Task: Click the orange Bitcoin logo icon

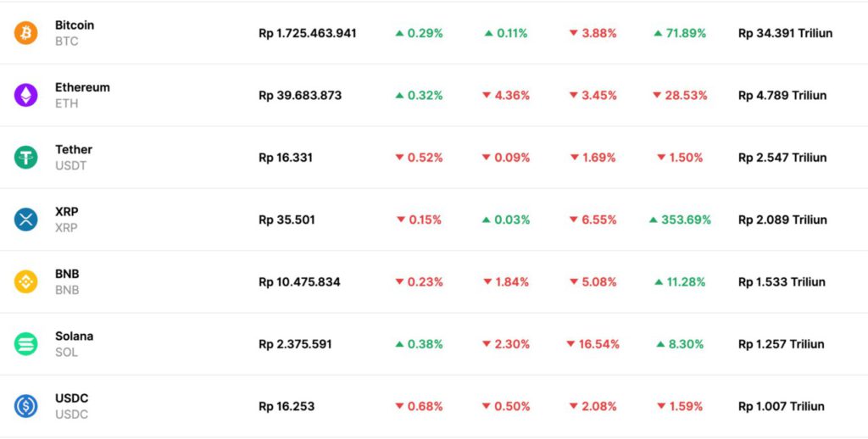Action: [x=26, y=33]
